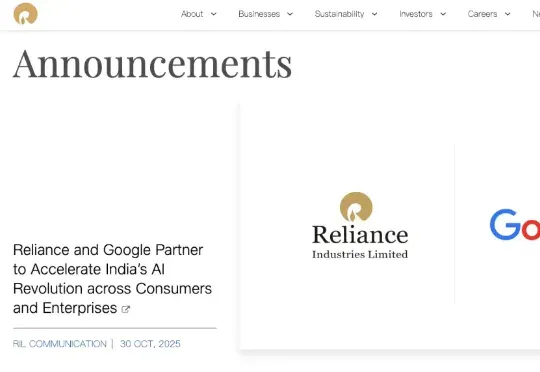This screenshot has width=540, height=372.
Task: Open the Sustainability menu
Action: click(x=339, y=14)
